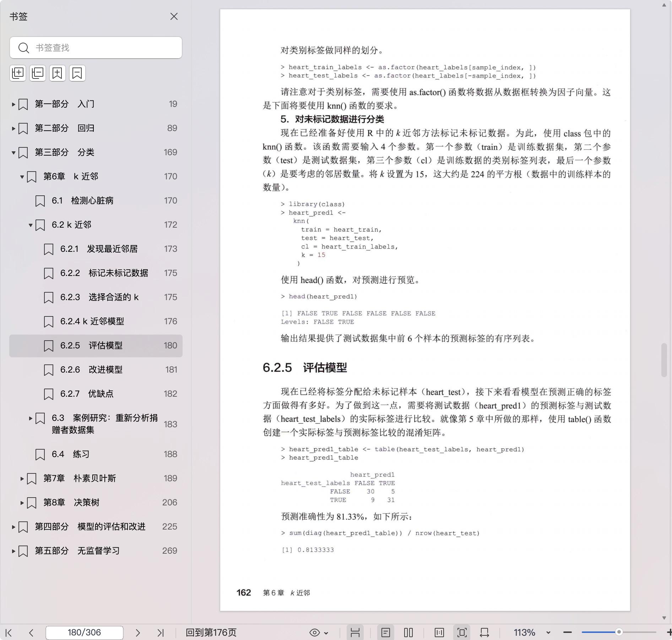Click the add bookmark icon
The width and height of the screenshot is (672, 640).
57,73
